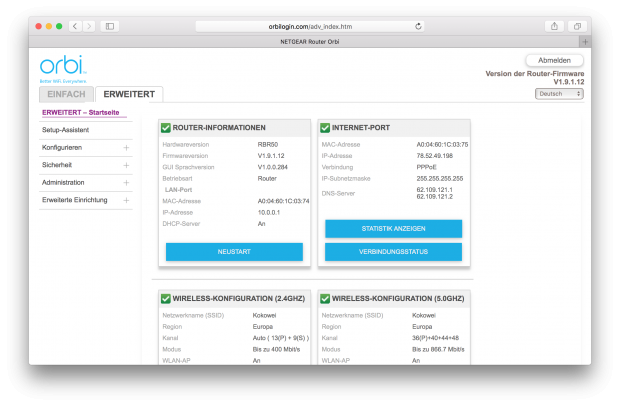620x406 pixels.
Task: Select the ERWEITERT tab
Action: [129, 94]
